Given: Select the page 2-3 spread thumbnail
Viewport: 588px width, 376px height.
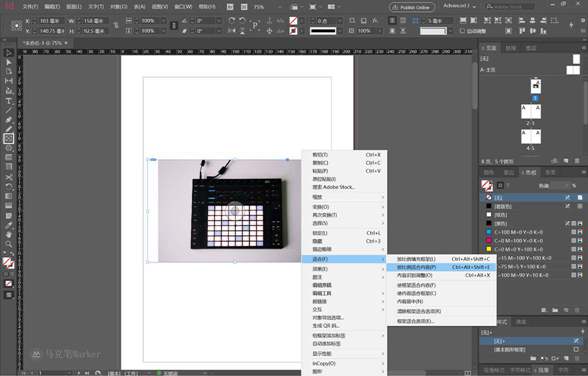Looking at the screenshot, I should 531,112.
